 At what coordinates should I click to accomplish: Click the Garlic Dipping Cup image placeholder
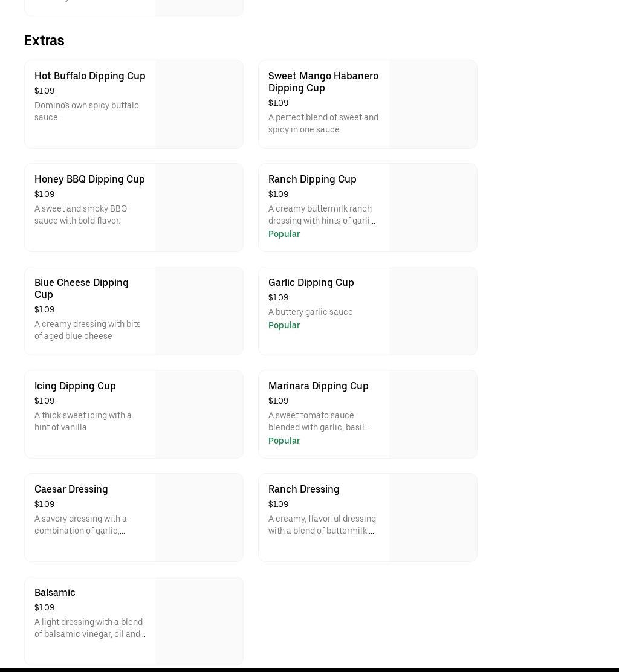click(x=433, y=311)
